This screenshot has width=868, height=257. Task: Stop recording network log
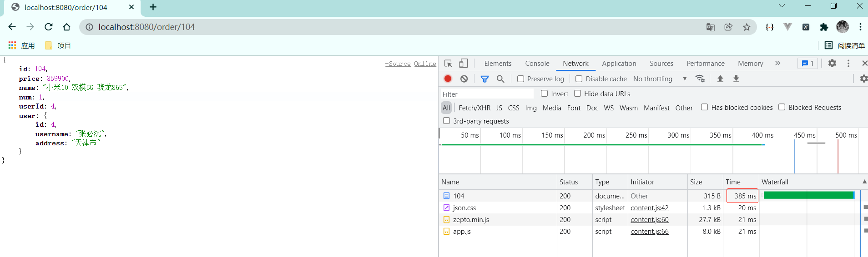448,79
